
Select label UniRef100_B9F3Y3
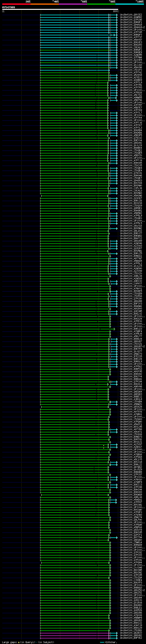pyautogui.click(x=131, y=304)
